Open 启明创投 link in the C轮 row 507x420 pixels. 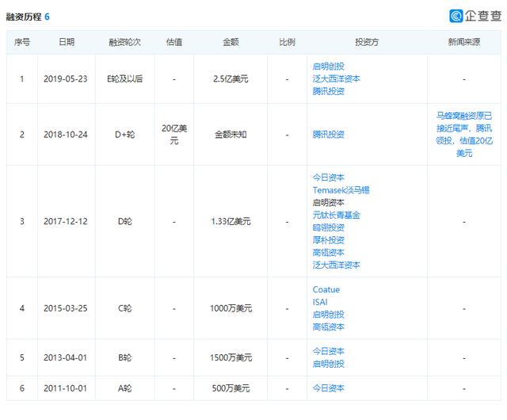(328, 315)
